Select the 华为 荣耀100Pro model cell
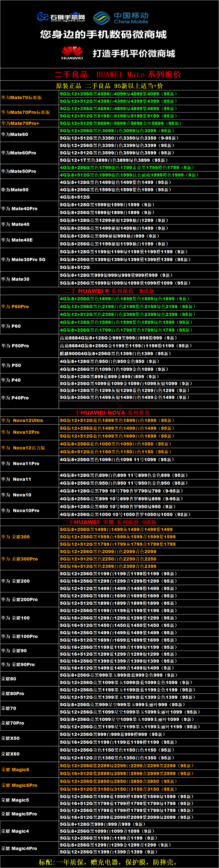This screenshot has width=219, height=868. 30,636
